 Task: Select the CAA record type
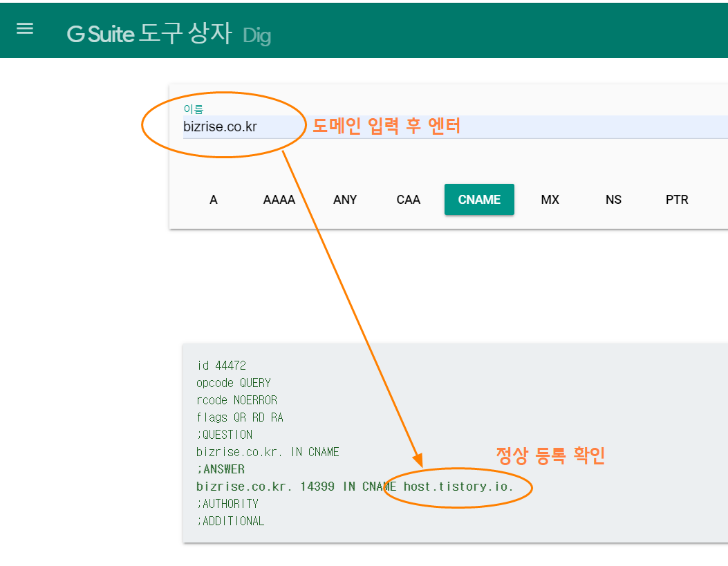point(408,200)
